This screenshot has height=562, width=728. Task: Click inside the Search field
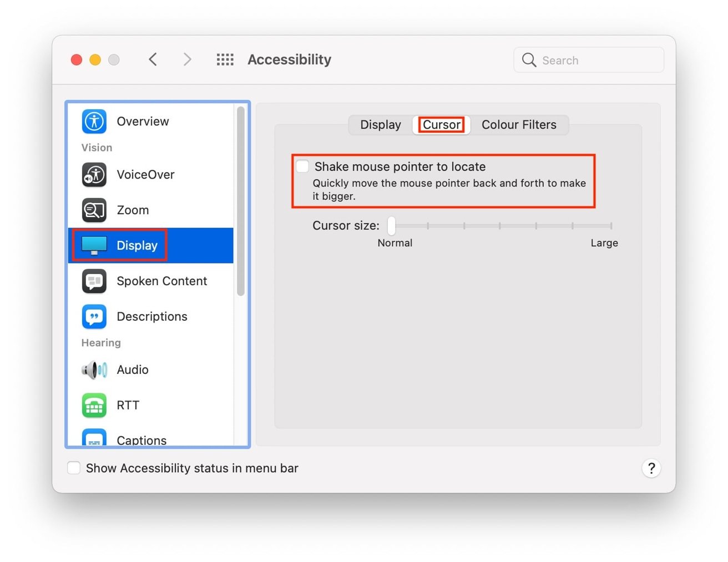pos(588,60)
